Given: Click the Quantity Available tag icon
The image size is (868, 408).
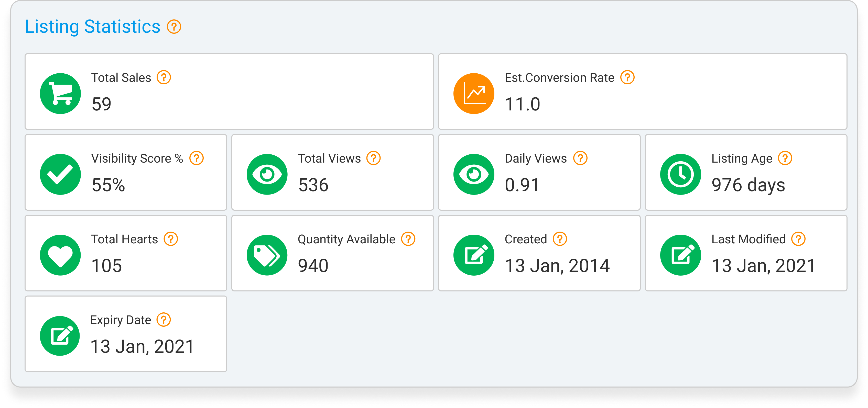Looking at the screenshot, I should 267,255.
